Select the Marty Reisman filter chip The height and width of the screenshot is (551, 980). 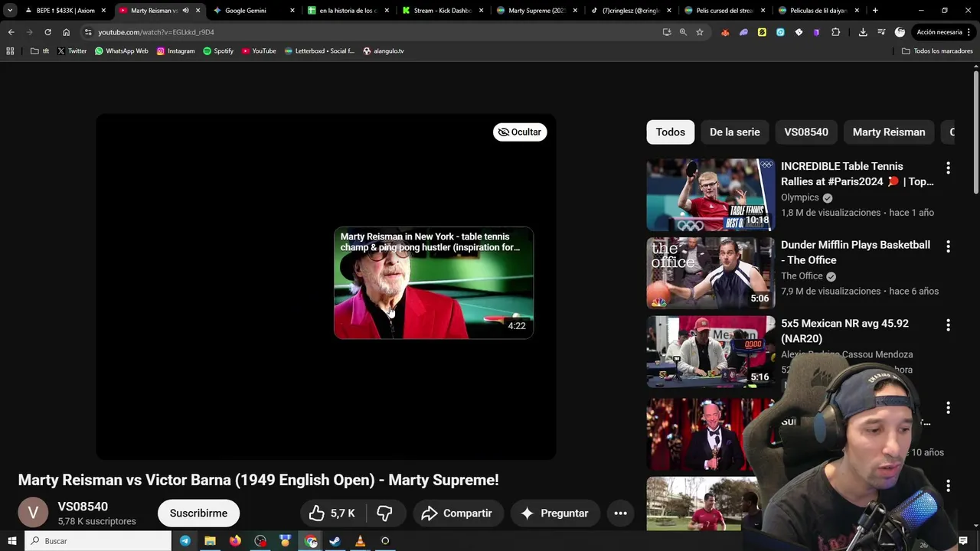click(x=888, y=132)
